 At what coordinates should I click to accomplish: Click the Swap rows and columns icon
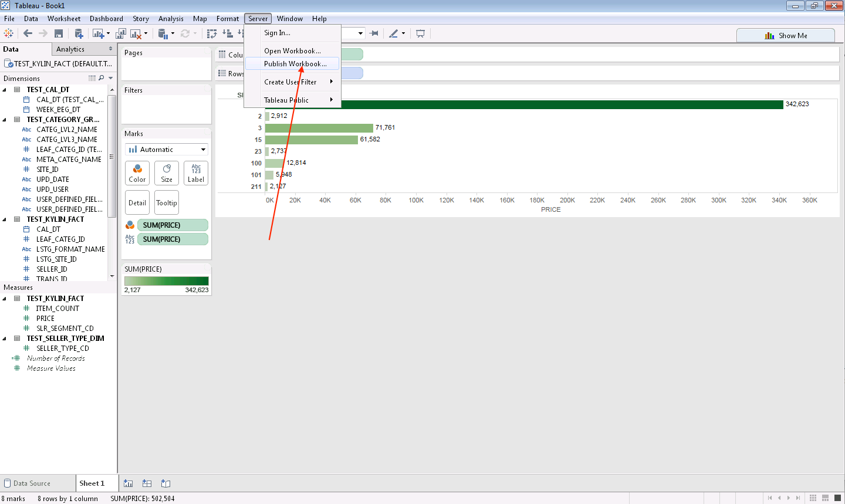(212, 33)
